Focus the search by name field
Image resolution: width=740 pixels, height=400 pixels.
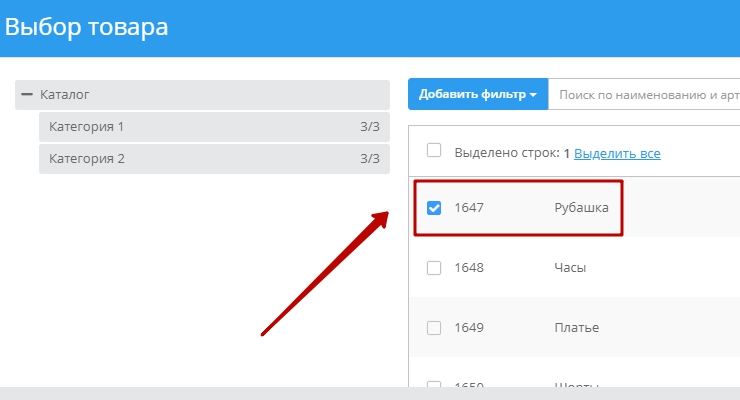click(x=645, y=95)
